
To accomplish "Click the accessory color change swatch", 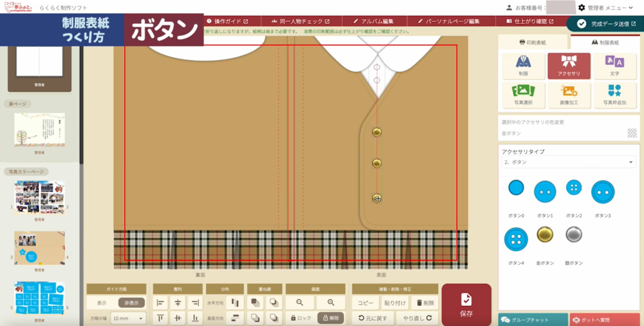I will (x=631, y=133).
